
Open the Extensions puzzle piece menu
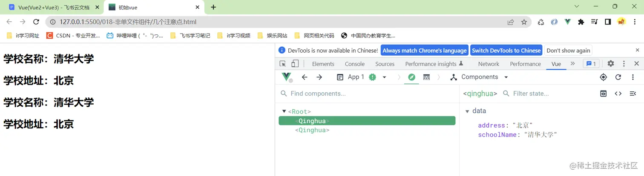click(x=581, y=22)
